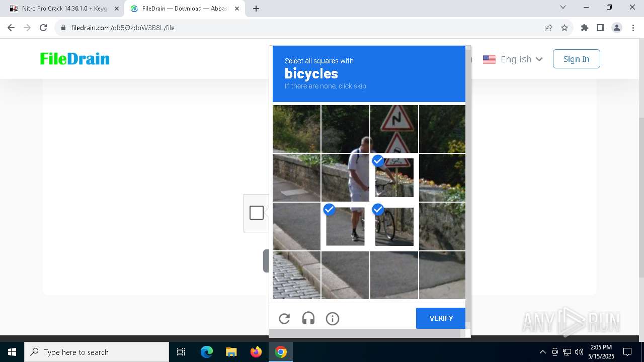Click taskbar search box

[x=97, y=352]
